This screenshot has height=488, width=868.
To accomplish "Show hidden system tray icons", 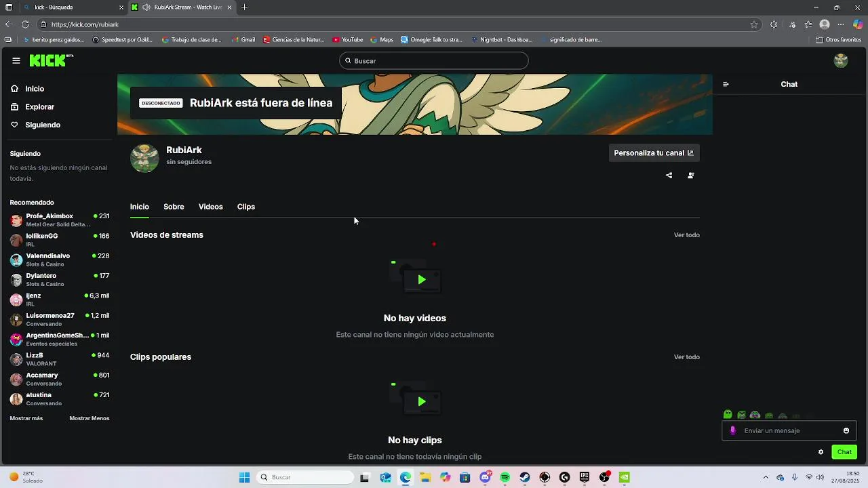I will (766, 477).
